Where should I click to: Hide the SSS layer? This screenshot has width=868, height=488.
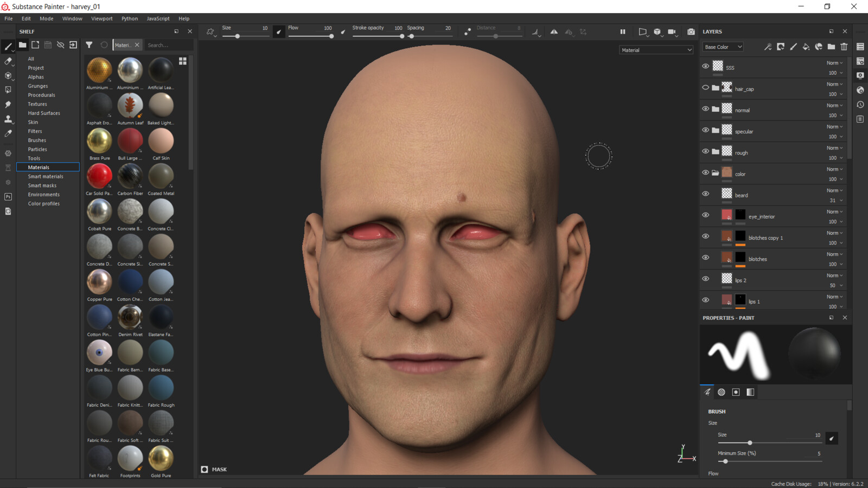pos(705,66)
